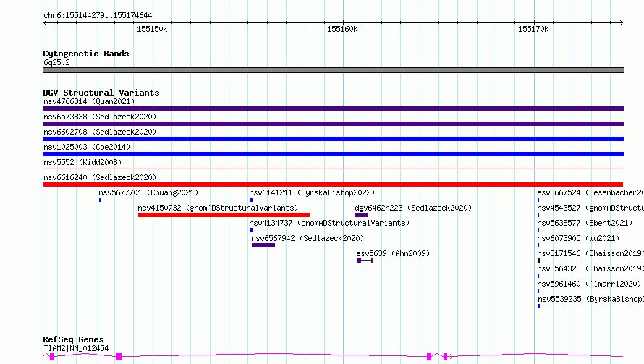Open nsv4150732 (gnomADStructuralVariants) label
Screen dimensions: 644x364
tap(218, 208)
